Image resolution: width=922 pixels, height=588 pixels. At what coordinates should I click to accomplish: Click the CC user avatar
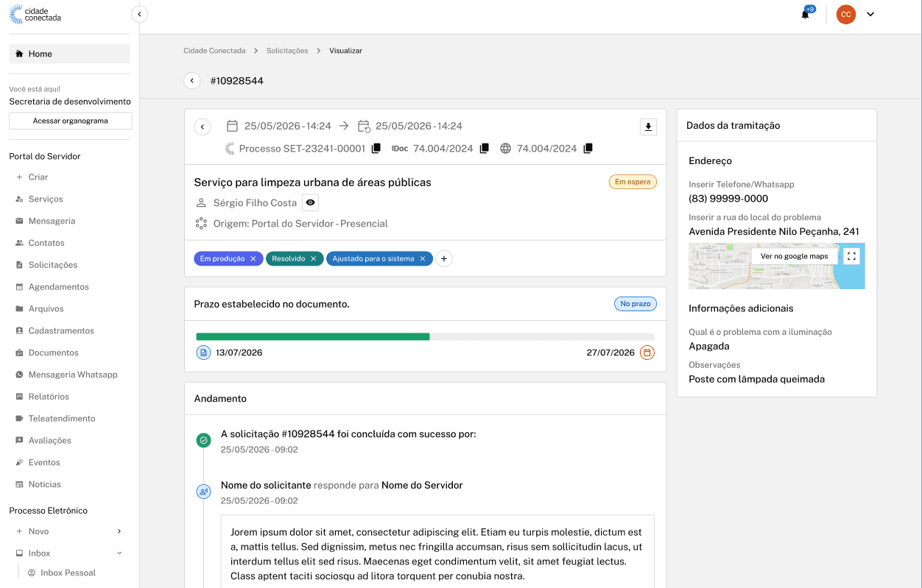click(x=846, y=14)
